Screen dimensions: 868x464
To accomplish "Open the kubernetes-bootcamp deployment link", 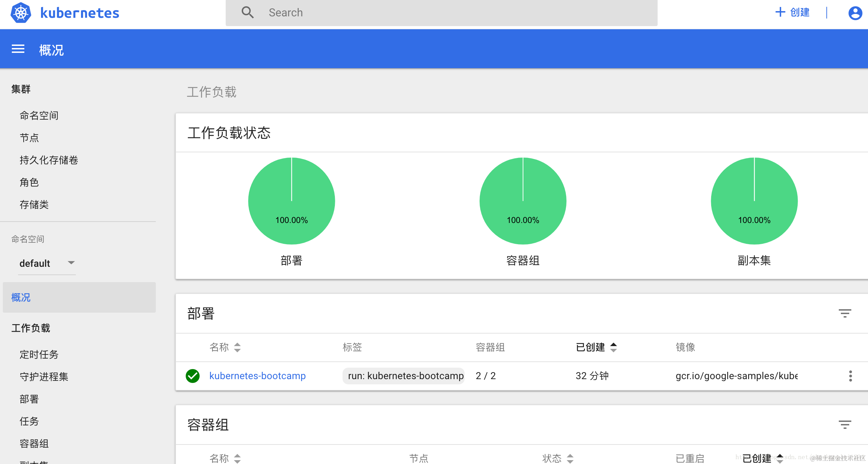I will [x=257, y=376].
